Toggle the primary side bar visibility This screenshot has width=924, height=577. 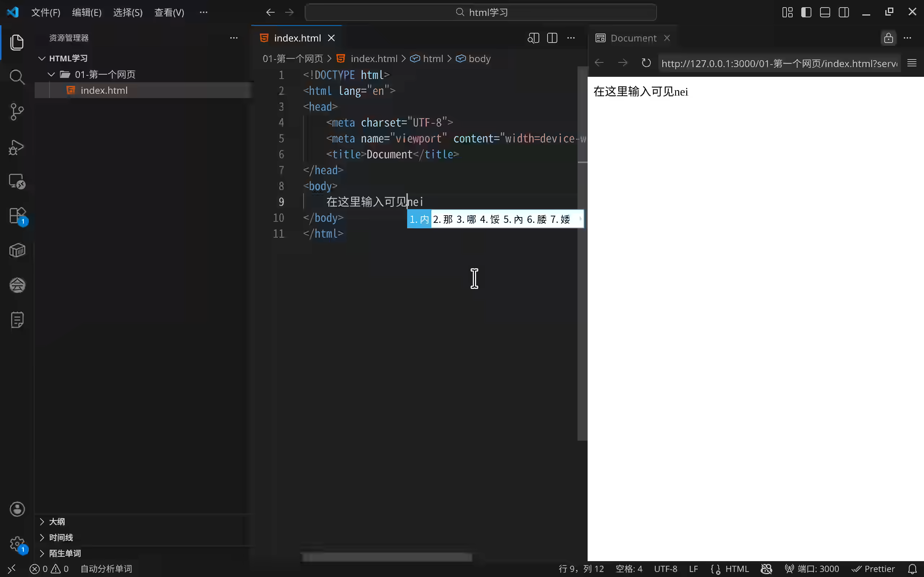pos(806,12)
